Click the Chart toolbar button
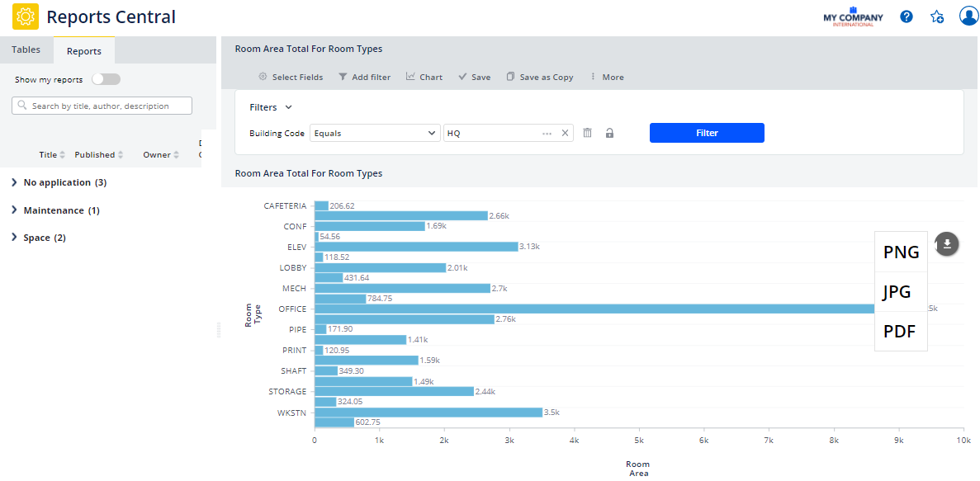 pos(424,77)
